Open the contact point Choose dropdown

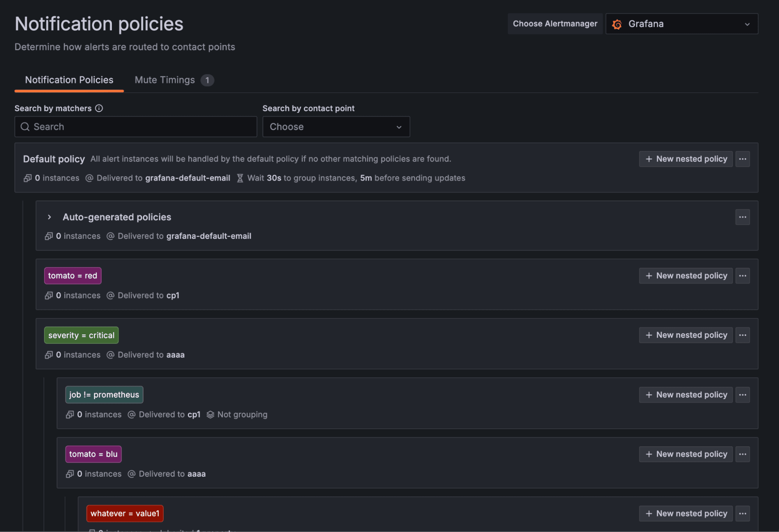click(x=336, y=126)
